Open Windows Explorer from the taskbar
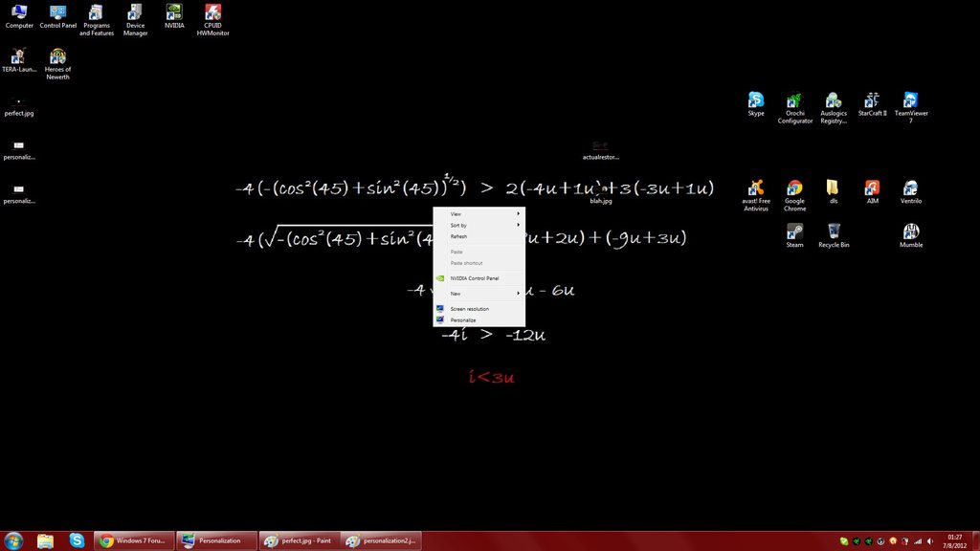This screenshot has width=980, height=551. click(x=45, y=540)
